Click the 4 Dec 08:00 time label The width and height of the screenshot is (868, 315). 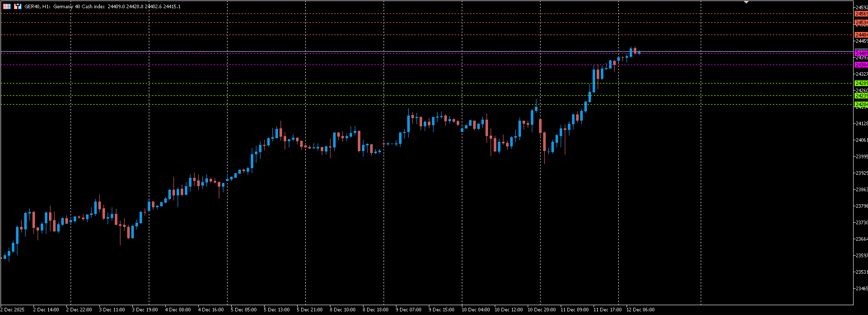pos(178,310)
